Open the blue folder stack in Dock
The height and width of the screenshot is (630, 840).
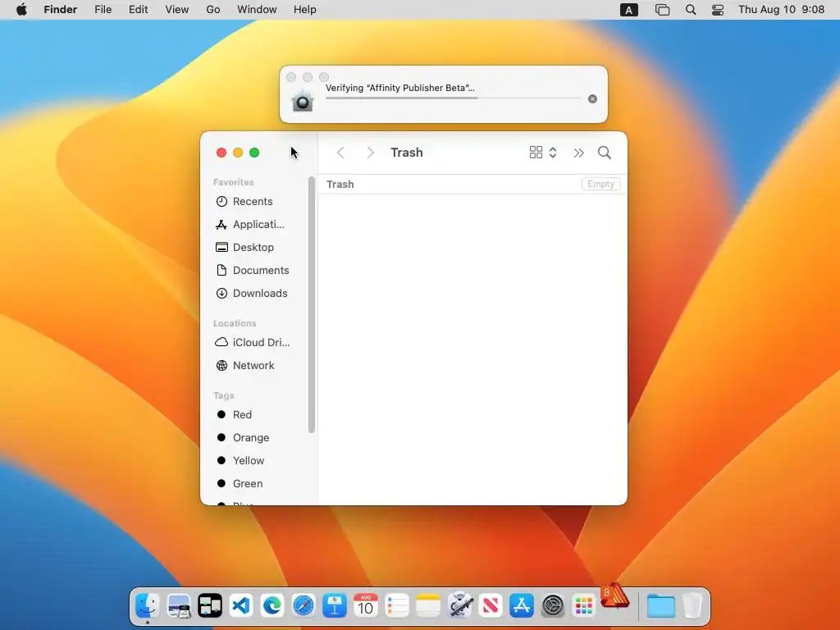(x=661, y=606)
